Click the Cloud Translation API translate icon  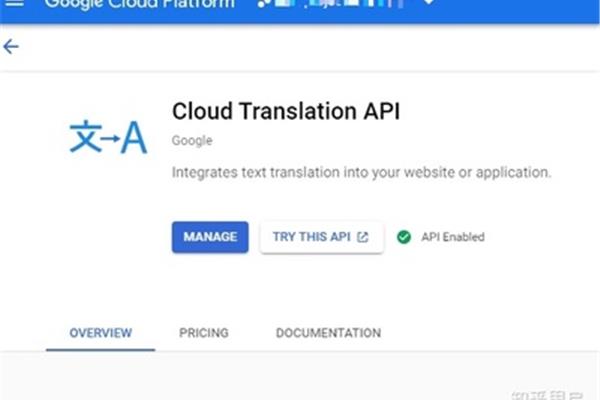point(108,137)
